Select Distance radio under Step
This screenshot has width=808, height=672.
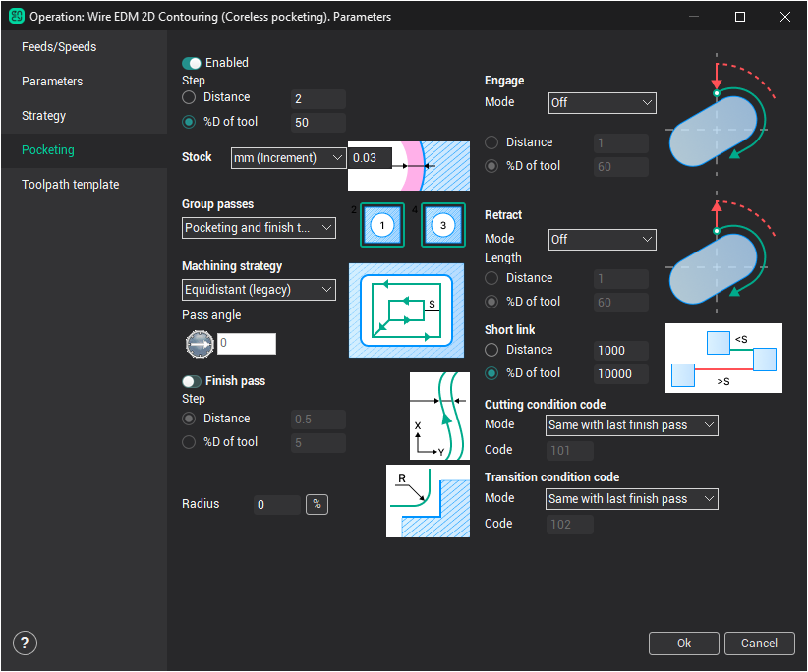point(190,97)
